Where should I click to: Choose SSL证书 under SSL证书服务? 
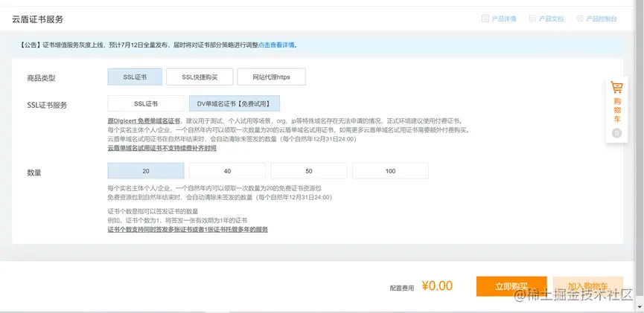[x=146, y=103]
